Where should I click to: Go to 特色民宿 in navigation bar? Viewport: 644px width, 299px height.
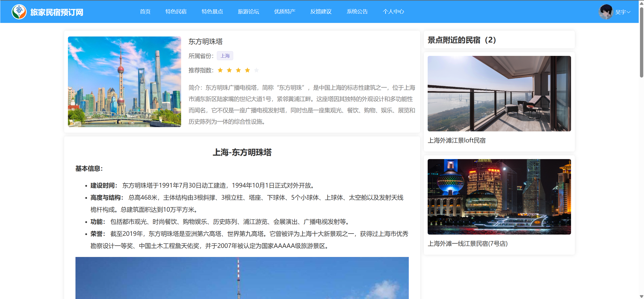pyautogui.click(x=176, y=12)
